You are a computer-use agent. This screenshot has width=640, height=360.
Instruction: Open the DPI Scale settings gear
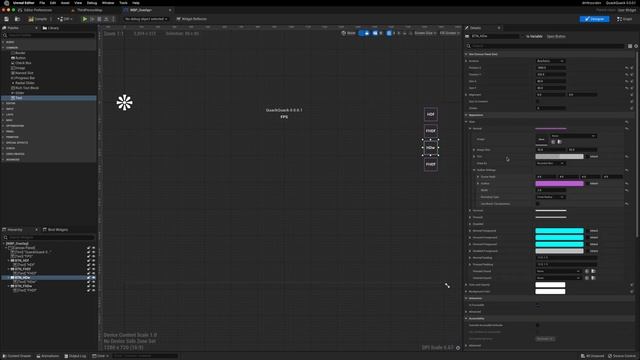coord(458,348)
